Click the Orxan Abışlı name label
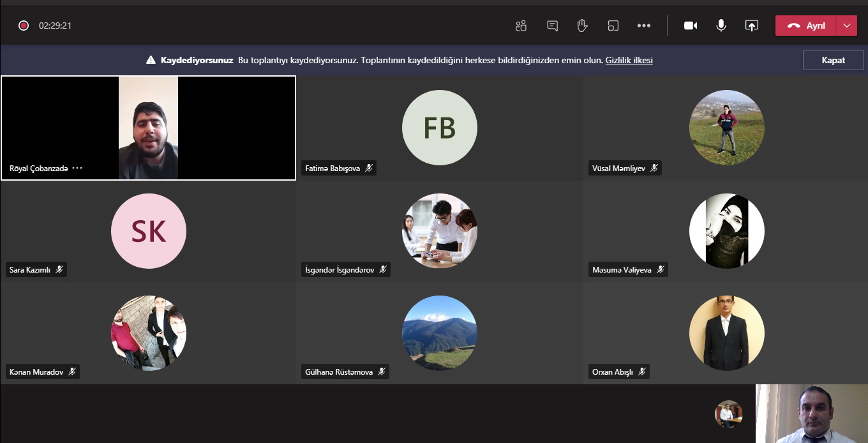This screenshot has width=868, height=443. 613,372
